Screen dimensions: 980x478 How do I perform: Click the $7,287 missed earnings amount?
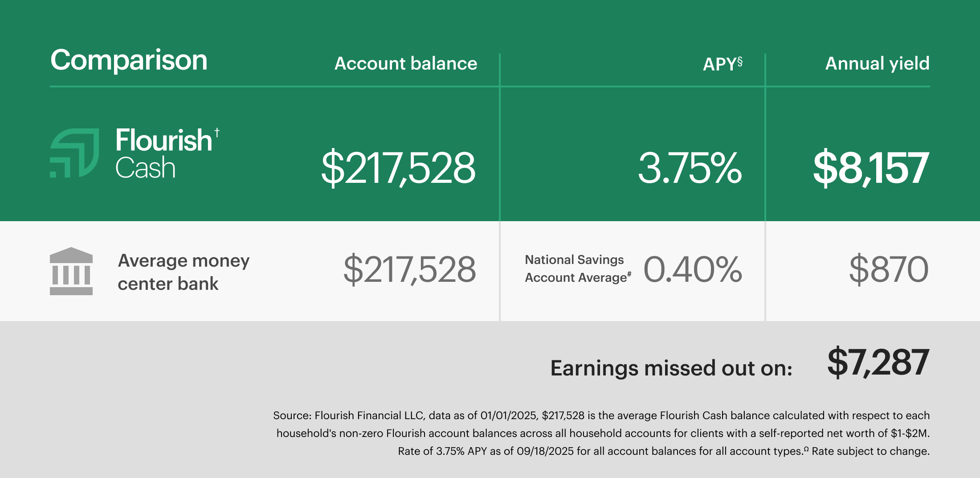(x=878, y=362)
